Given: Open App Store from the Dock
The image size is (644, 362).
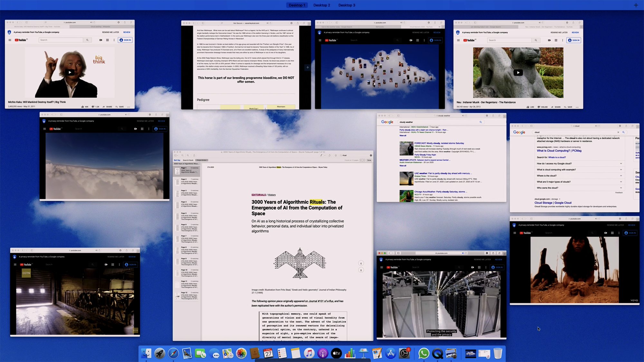Looking at the screenshot, I should 391,353.
